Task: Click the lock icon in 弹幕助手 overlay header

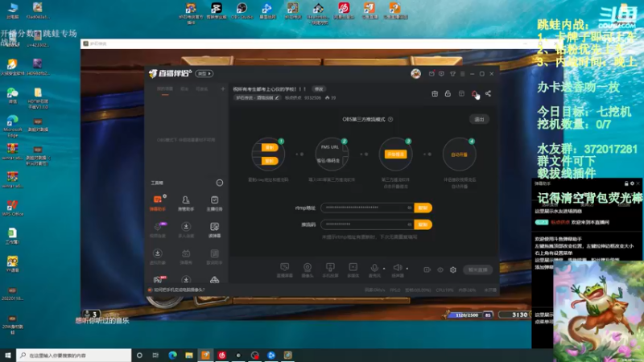Action: click(x=626, y=183)
